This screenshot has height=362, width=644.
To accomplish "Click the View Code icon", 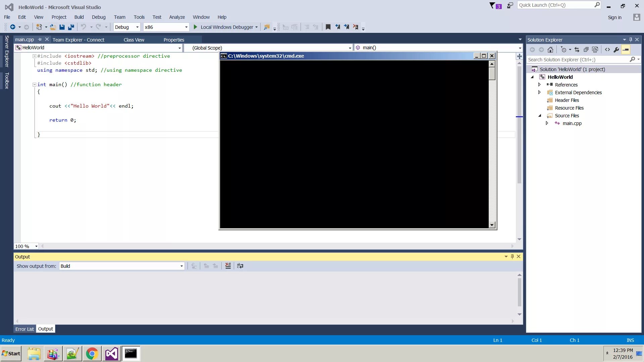I will (607, 50).
